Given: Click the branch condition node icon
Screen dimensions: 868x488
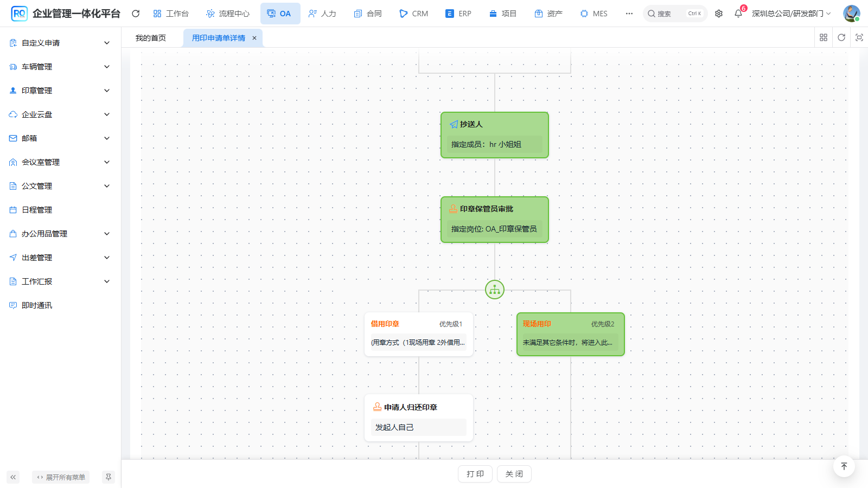Looking at the screenshot, I should click(495, 290).
